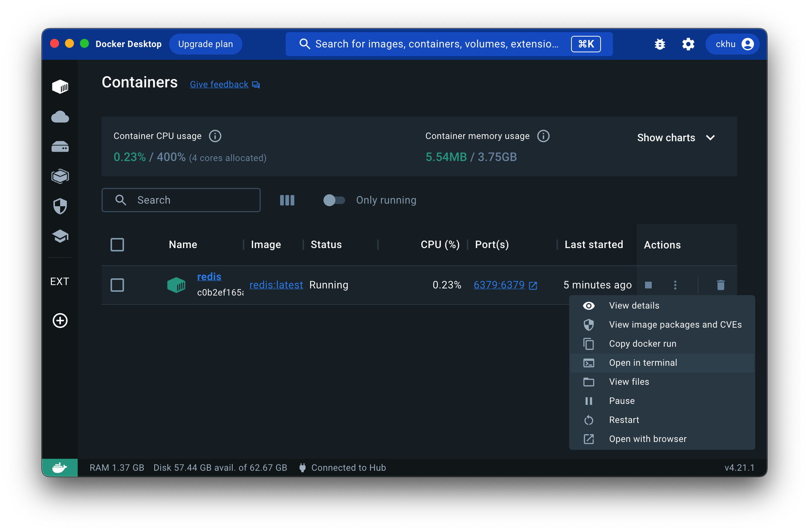Delete the redis container with trash icon
The height and width of the screenshot is (532, 809).
pyautogui.click(x=720, y=285)
